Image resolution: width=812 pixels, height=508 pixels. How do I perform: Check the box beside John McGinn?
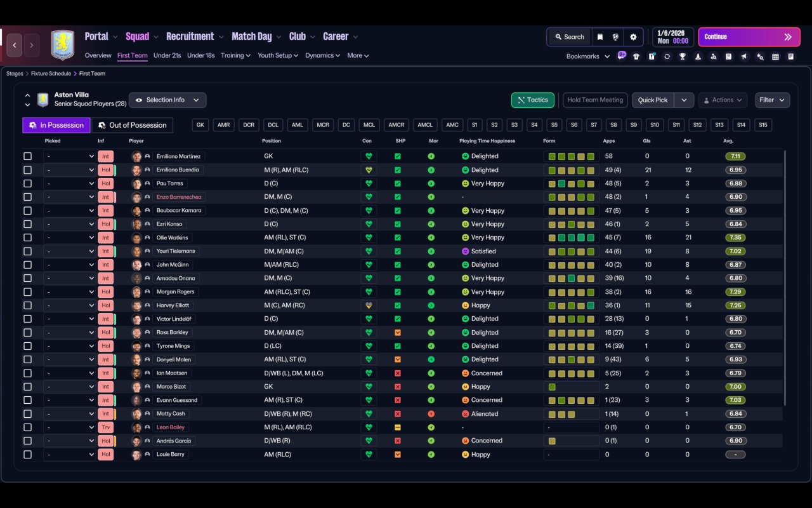[x=27, y=265]
